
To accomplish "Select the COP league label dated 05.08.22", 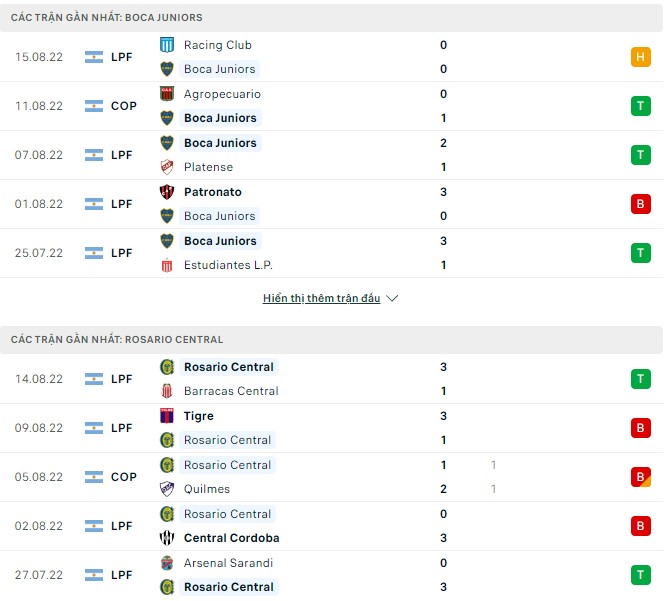I will [x=124, y=477].
